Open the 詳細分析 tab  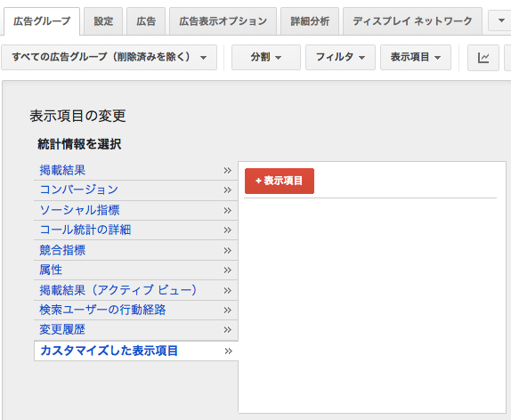pyautogui.click(x=310, y=21)
